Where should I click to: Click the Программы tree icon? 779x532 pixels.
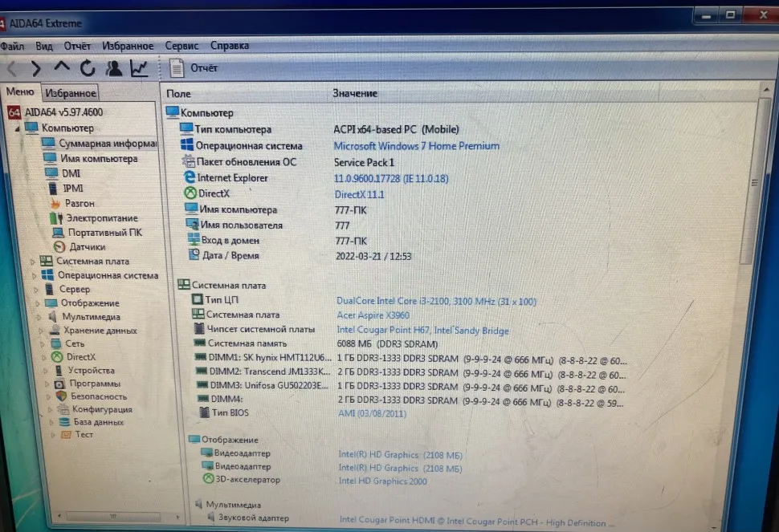coord(59,384)
